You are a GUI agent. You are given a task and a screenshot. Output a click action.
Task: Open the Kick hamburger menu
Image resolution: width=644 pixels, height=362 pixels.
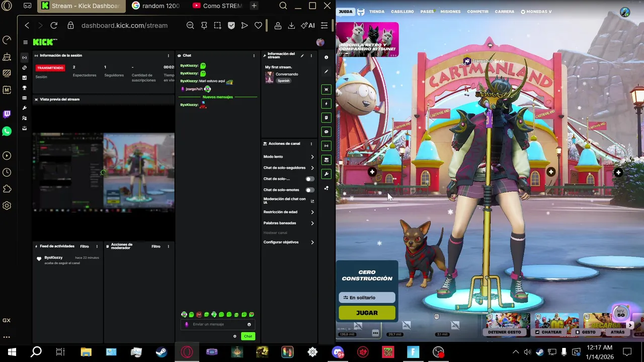25,42
